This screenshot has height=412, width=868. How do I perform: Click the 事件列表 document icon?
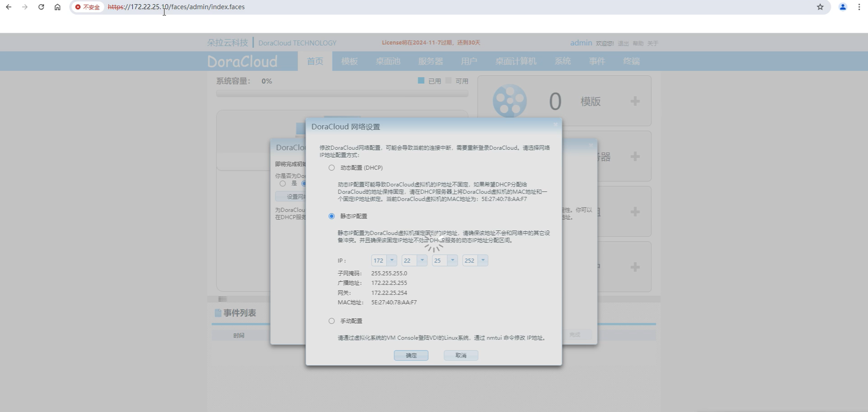(218, 313)
